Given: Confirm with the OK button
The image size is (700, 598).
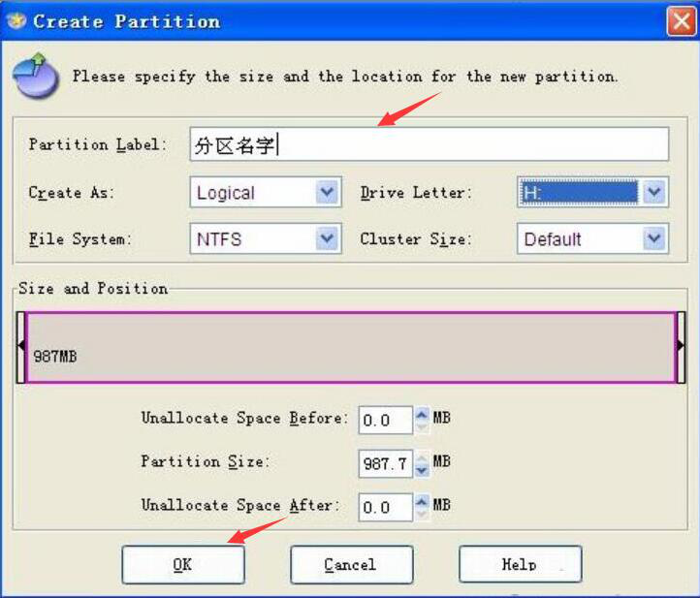Looking at the screenshot, I should [183, 564].
